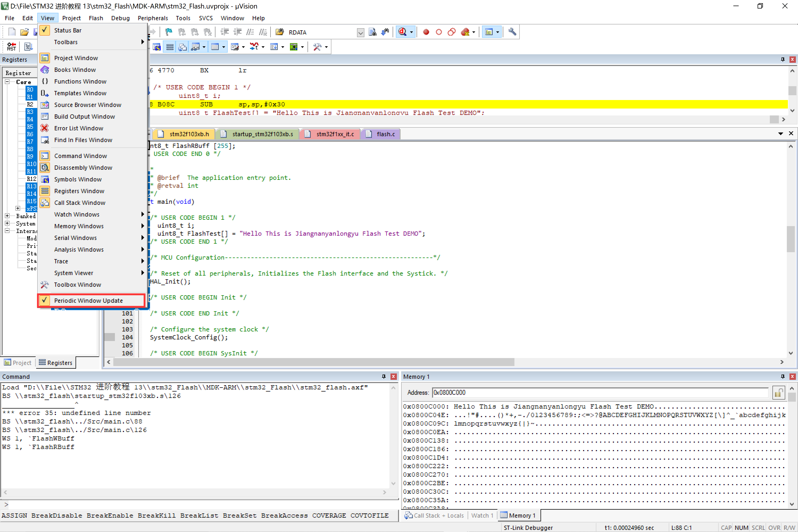Open the Disassembly Window menu icon
This screenshot has width=798, height=532.
pyautogui.click(x=45, y=168)
